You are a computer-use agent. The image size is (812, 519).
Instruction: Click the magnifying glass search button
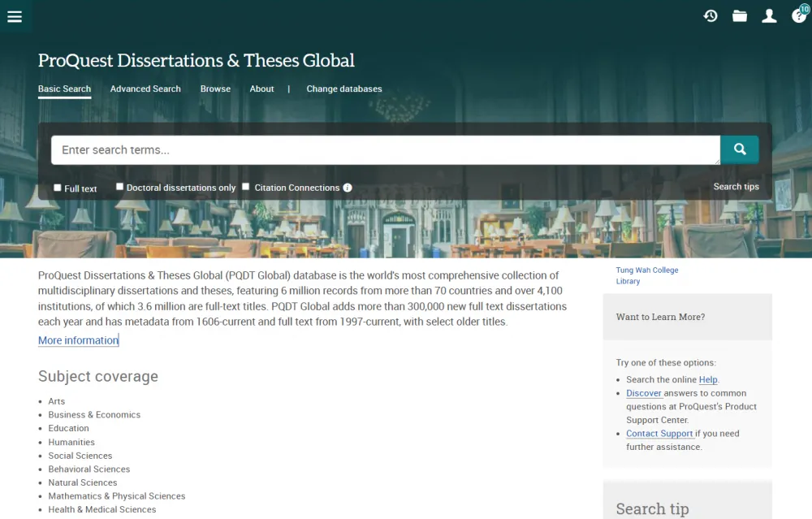(x=740, y=149)
